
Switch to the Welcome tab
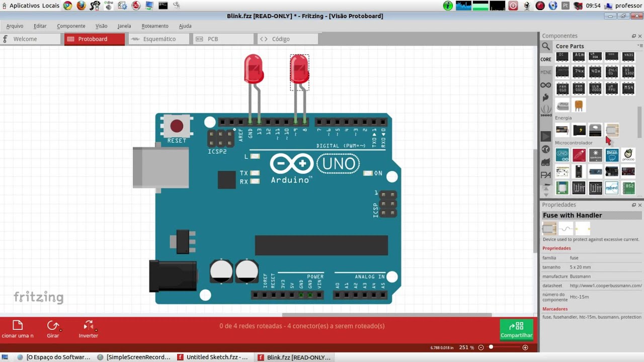coord(30,39)
